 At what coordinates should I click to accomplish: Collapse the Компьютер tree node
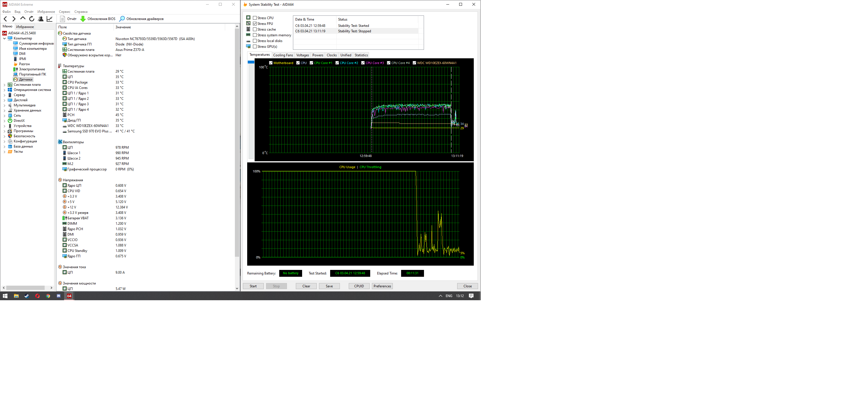(4, 38)
